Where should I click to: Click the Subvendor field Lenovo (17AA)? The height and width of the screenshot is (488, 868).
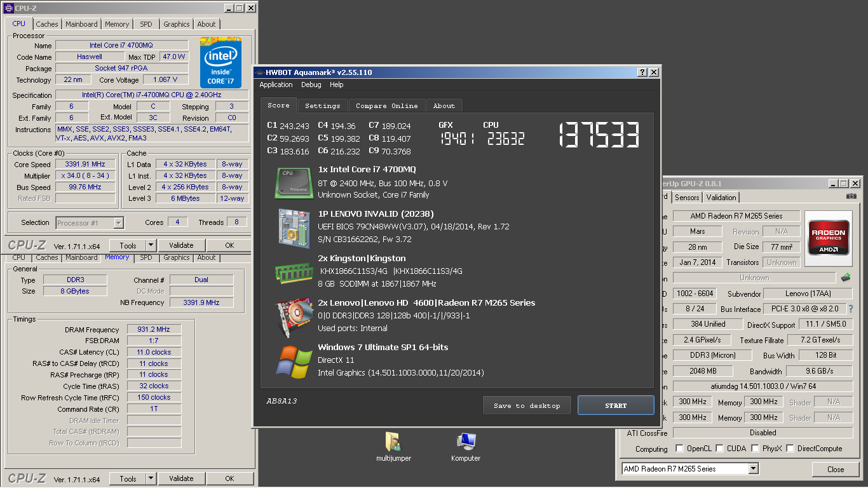point(808,294)
